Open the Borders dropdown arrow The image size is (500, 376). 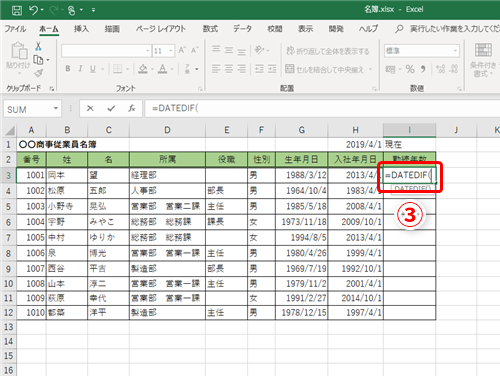(127, 69)
